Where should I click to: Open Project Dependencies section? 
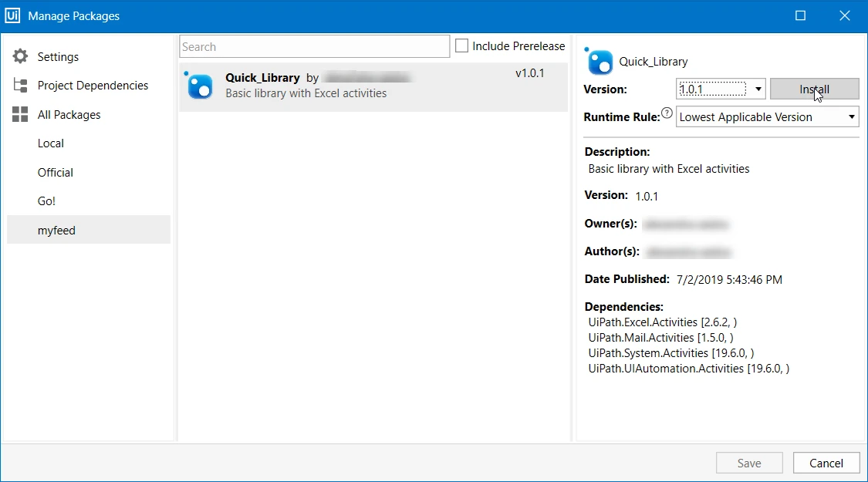[x=93, y=86]
